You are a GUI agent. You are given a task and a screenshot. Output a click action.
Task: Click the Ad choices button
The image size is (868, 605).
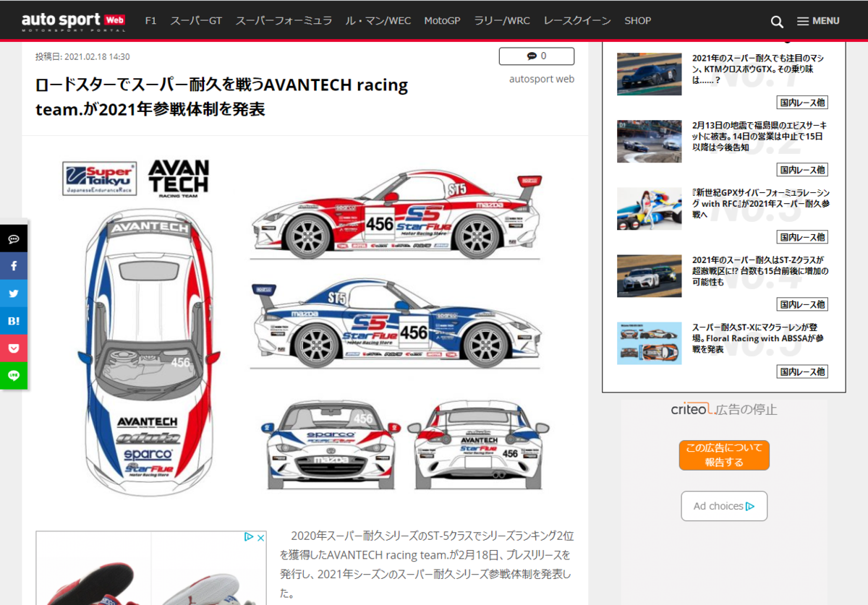click(724, 506)
